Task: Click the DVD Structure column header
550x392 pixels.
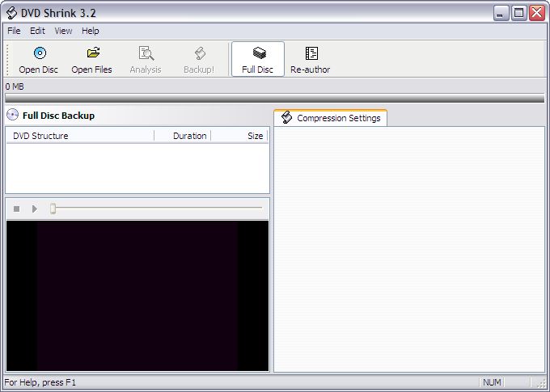Action: click(x=80, y=136)
